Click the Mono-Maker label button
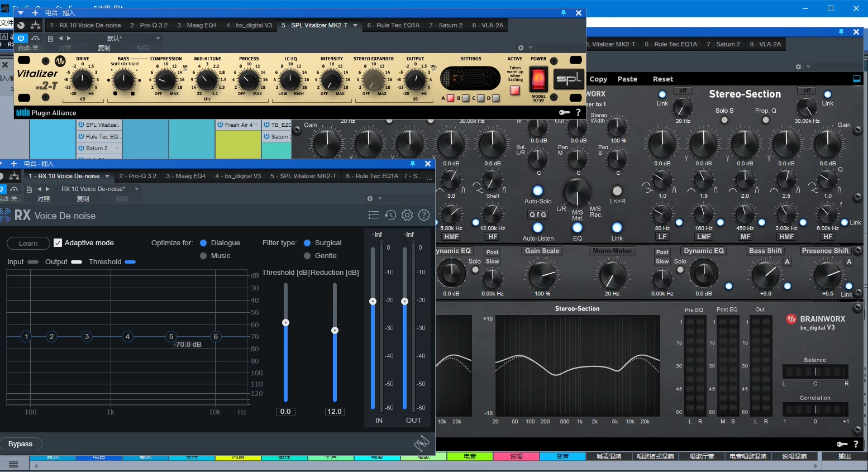 613,251
